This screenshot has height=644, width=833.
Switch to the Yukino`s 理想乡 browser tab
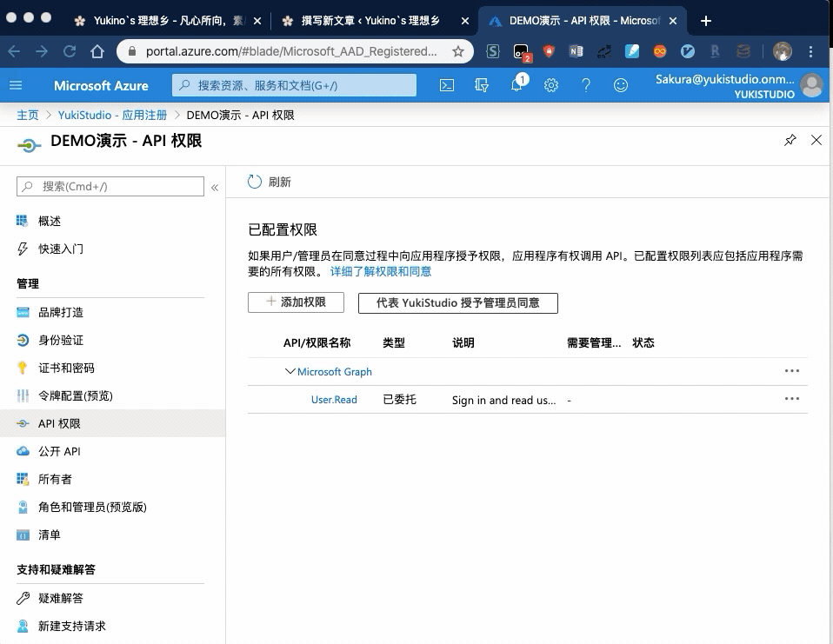169,21
